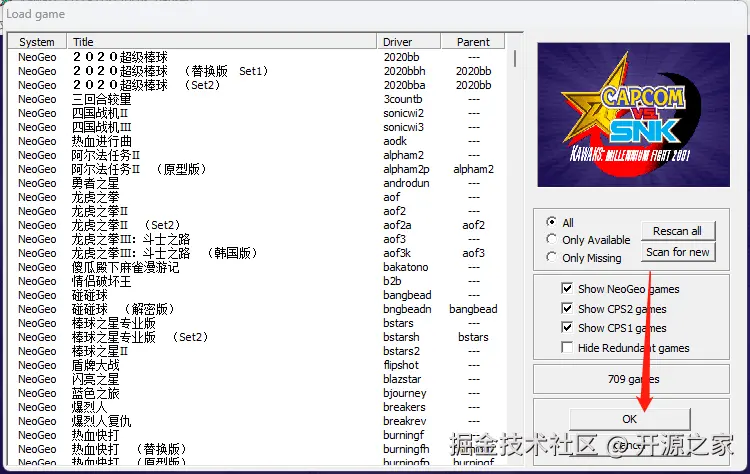Click the Capcom vs SNK preview image
Screen dimensions: 750x474
pos(633,115)
